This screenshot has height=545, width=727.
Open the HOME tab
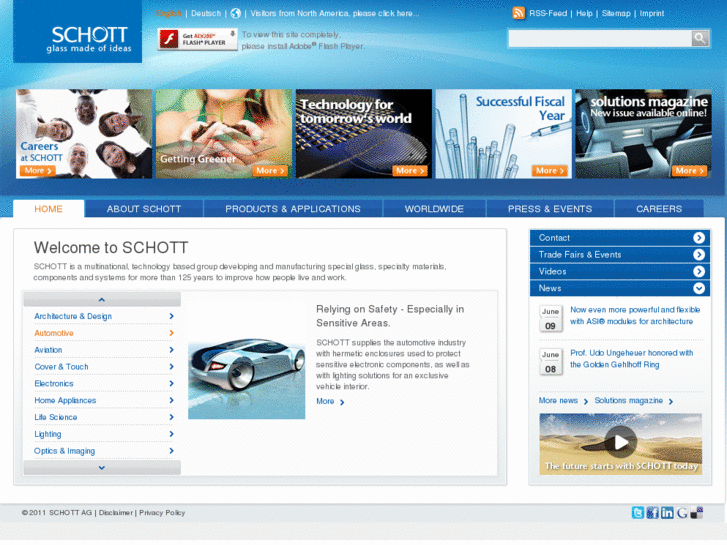click(x=48, y=209)
